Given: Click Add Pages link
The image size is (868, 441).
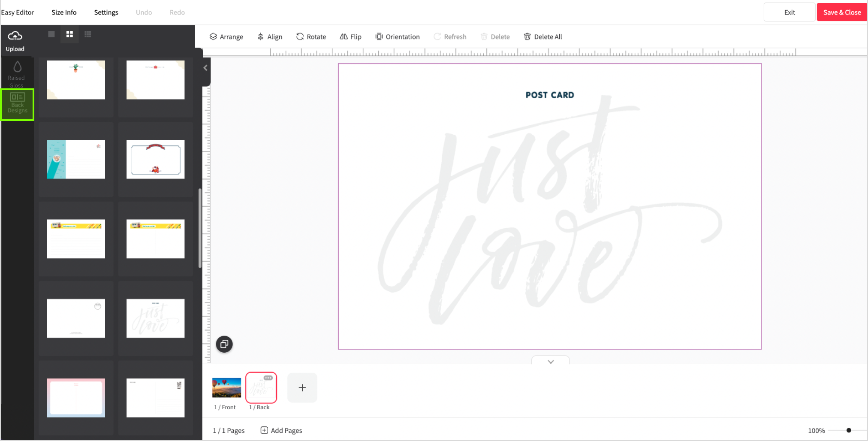Looking at the screenshot, I should pyautogui.click(x=281, y=430).
